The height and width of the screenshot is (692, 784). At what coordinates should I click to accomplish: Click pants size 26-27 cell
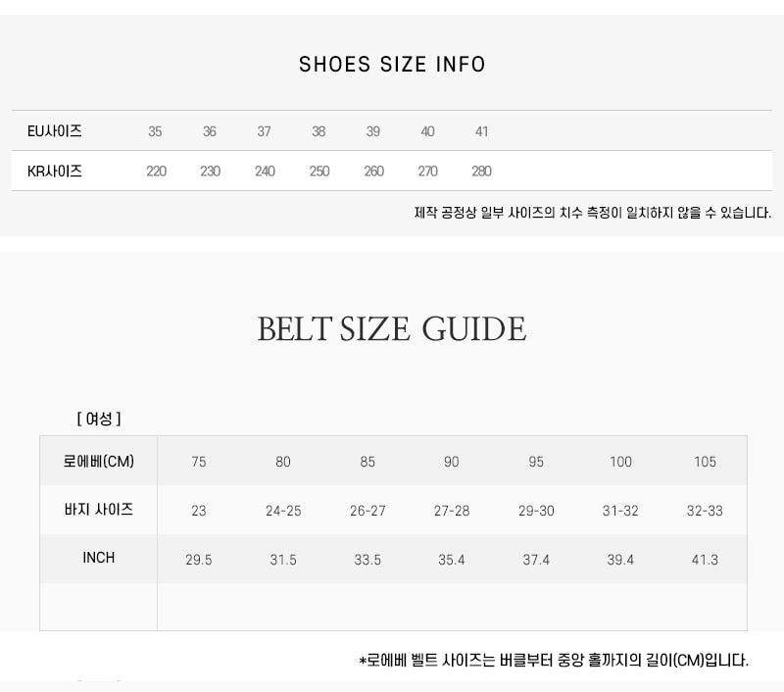tap(367, 511)
